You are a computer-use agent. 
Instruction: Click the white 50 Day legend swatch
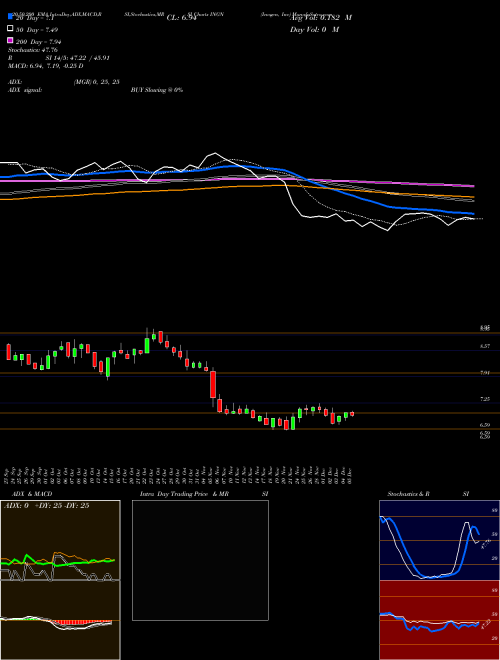[x=11, y=29]
